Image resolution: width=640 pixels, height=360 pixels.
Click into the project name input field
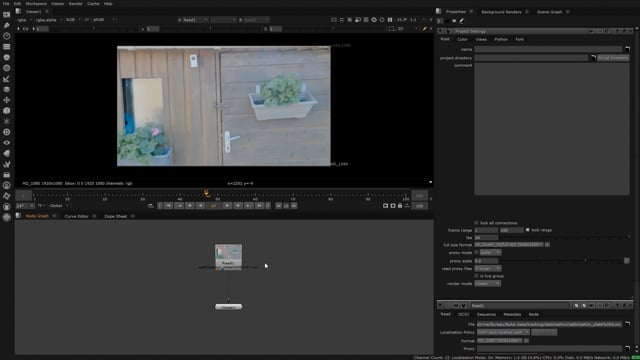tap(549, 49)
